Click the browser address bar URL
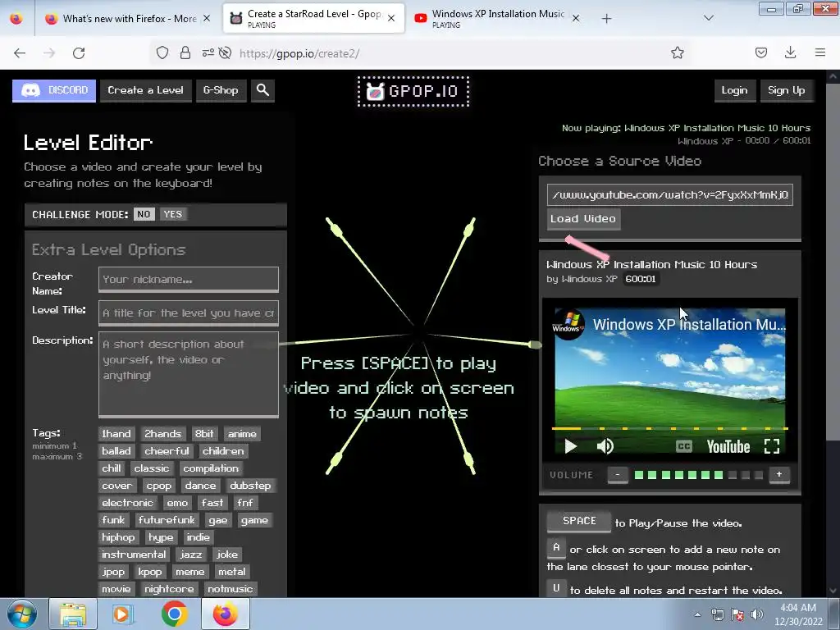The height and width of the screenshot is (630, 840). coord(299,53)
